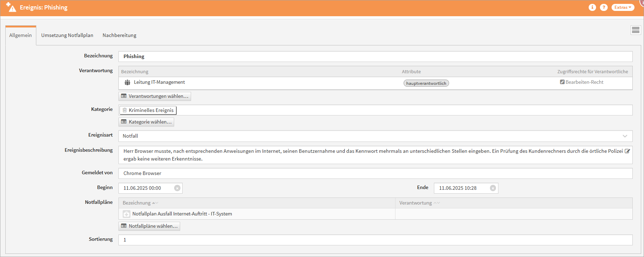Click the Bearbeiten-Recht access right

point(582,82)
